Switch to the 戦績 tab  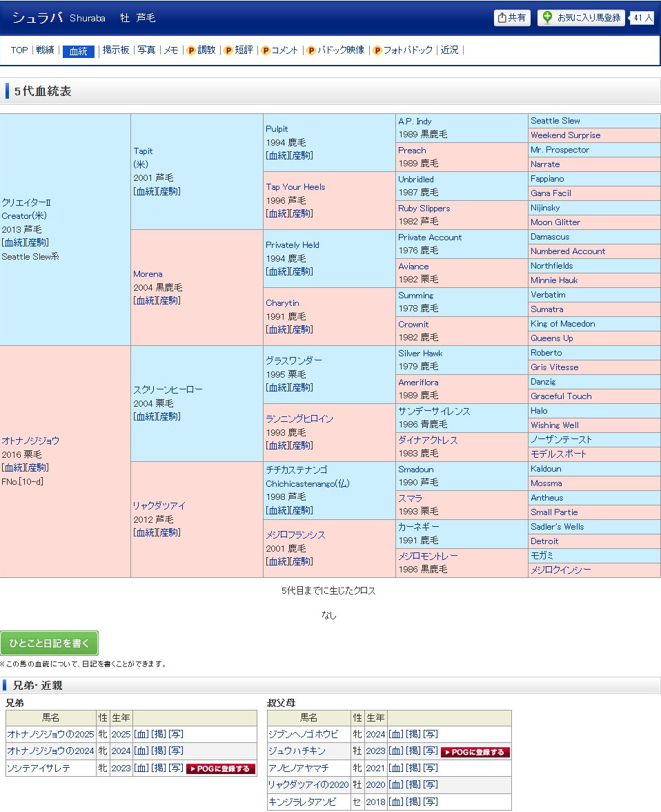[x=45, y=50]
